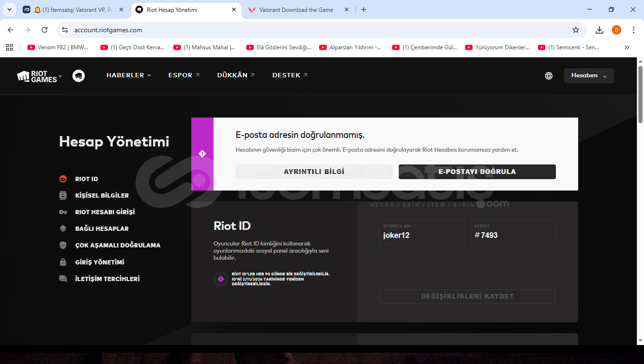Click the Bağlı Hesaplar layers icon
This screenshot has width=644, height=364.
click(x=63, y=228)
